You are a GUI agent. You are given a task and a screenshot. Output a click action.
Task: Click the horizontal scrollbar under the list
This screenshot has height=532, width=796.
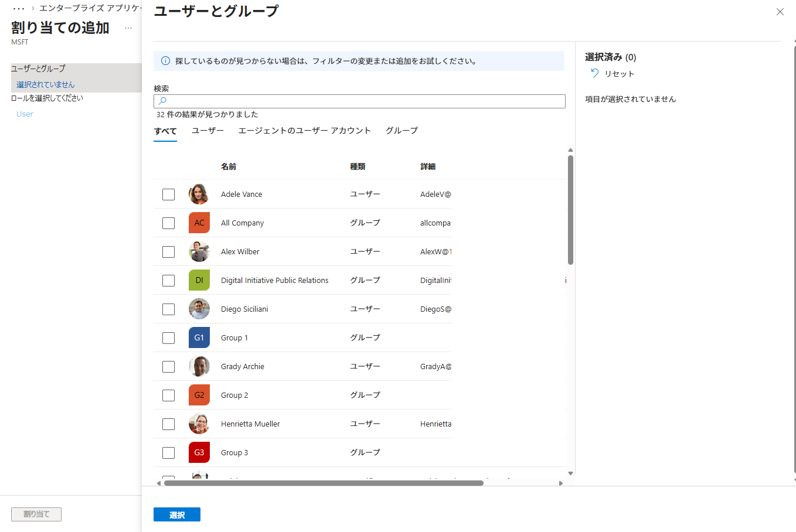(324, 483)
